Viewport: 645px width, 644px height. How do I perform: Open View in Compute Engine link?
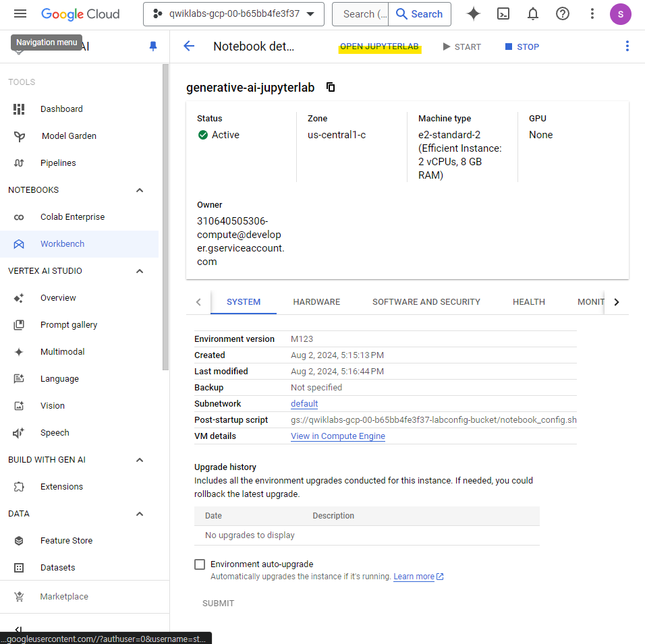pos(338,436)
